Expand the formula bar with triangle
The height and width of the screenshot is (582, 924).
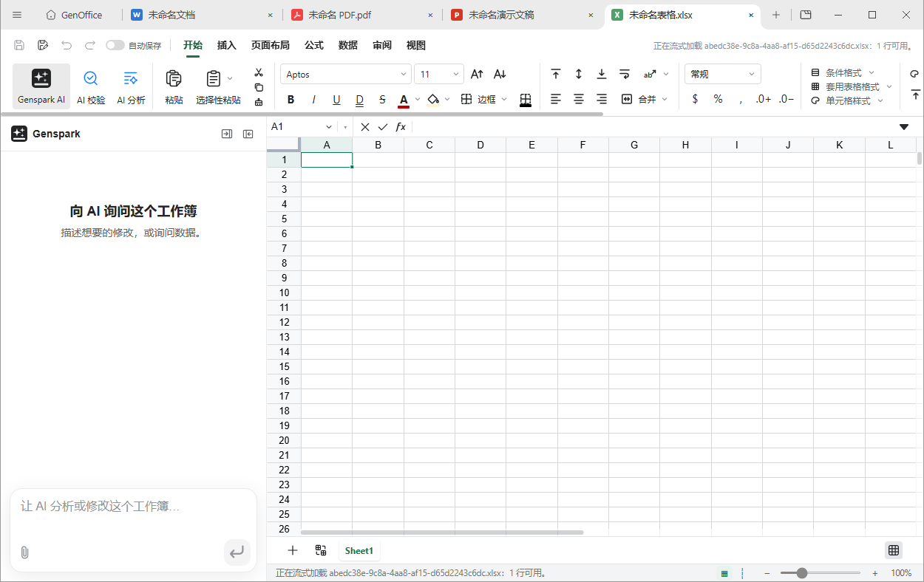904,127
